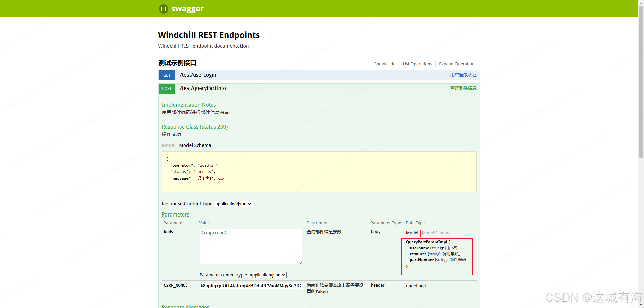Open the Response Content Type dropdown
Viewport: 644px width, 308px height.
click(x=233, y=204)
